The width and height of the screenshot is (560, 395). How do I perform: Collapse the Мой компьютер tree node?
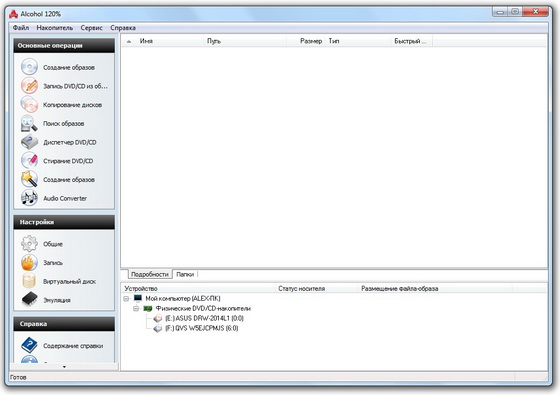126,298
